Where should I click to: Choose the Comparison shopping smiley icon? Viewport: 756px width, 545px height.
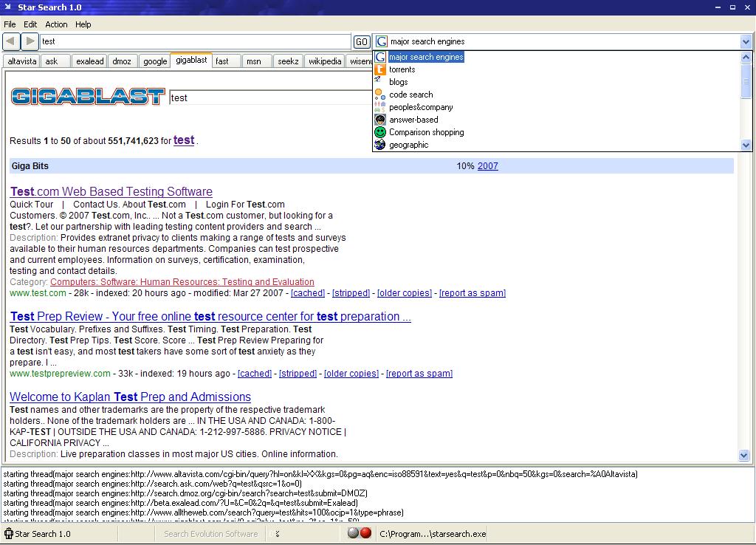(380, 132)
